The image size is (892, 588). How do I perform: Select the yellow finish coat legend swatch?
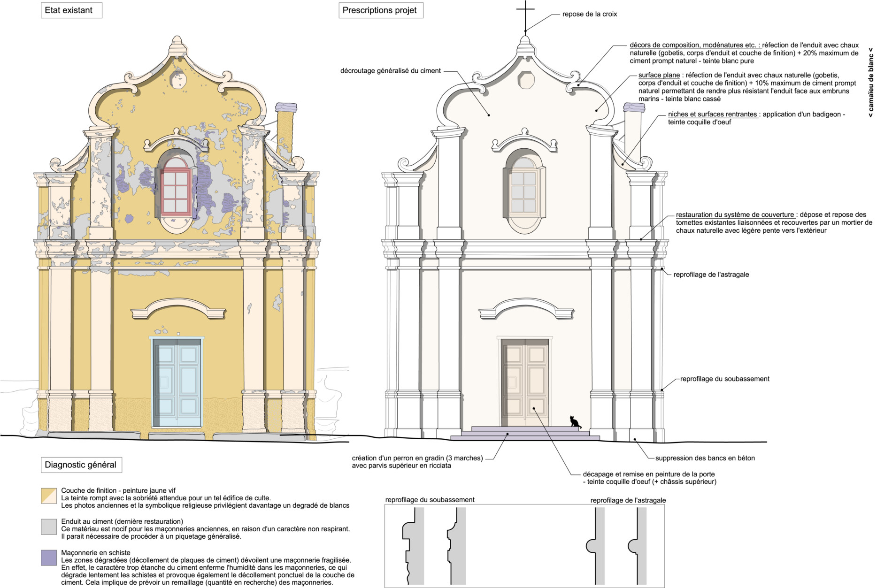[49, 496]
